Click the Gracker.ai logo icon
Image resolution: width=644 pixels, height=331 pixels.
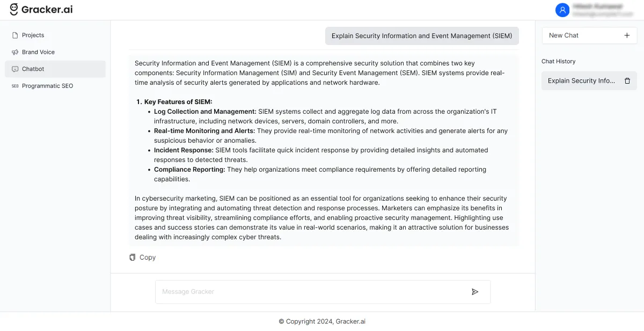coord(14,9)
